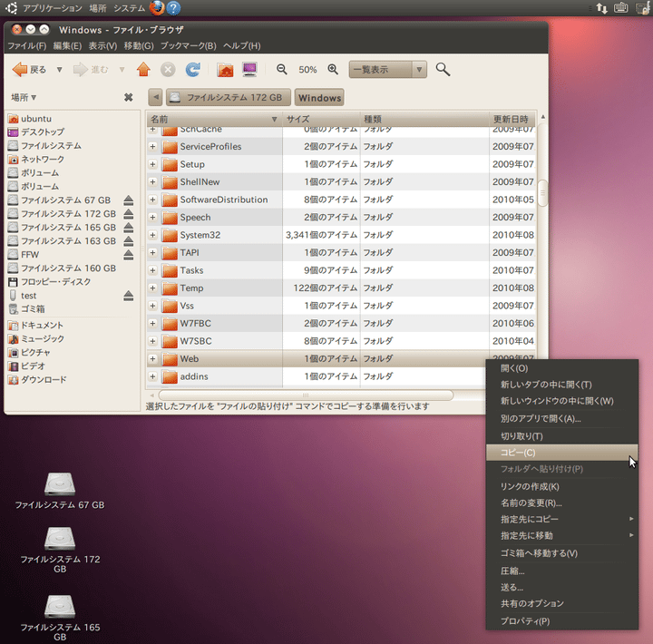Open the Help icon in top panel
Image resolution: width=653 pixels, height=644 pixels.
click(173, 8)
